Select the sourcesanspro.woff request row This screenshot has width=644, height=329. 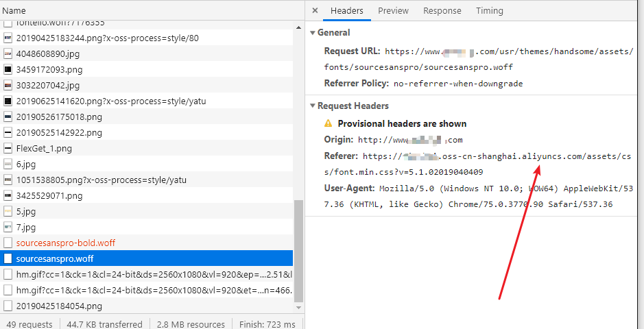(55, 258)
